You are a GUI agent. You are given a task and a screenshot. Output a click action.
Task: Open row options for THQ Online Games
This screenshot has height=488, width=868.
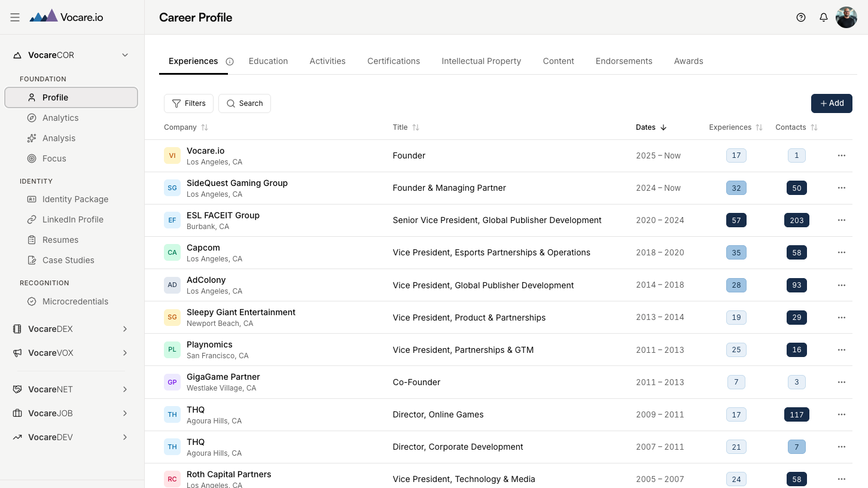coord(842,414)
